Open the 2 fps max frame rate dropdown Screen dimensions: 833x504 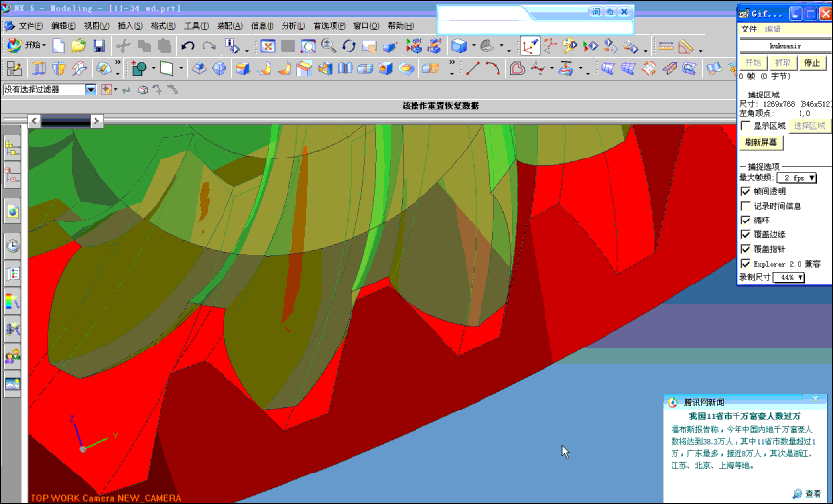coord(797,178)
